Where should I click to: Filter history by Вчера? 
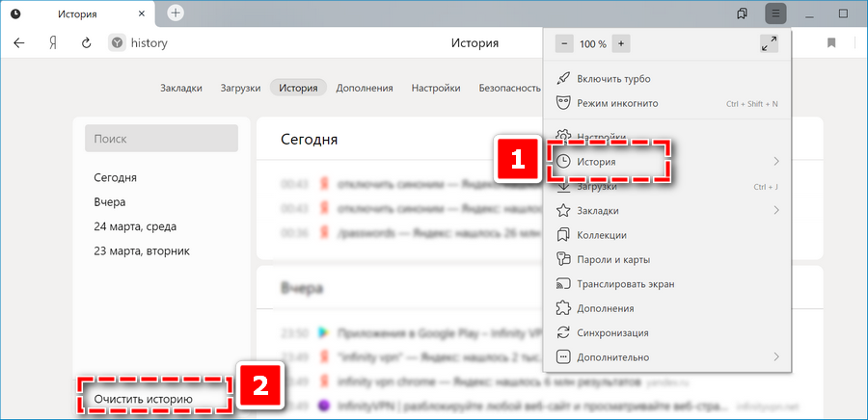[x=110, y=202]
